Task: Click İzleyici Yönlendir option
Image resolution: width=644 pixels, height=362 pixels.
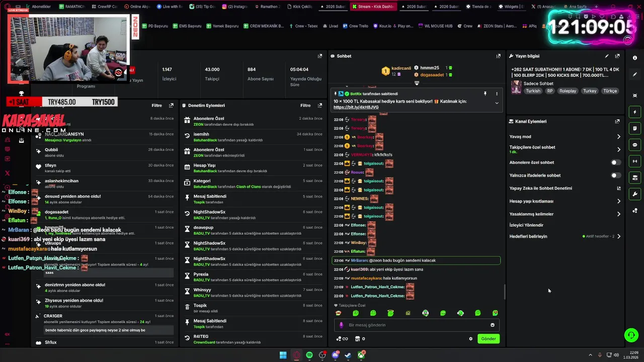Action: click(x=526, y=225)
